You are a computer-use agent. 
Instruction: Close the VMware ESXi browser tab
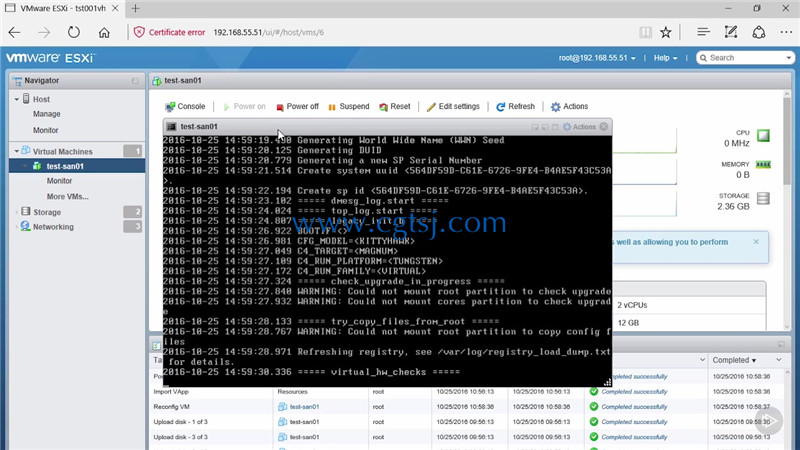click(x=115, y=8)
